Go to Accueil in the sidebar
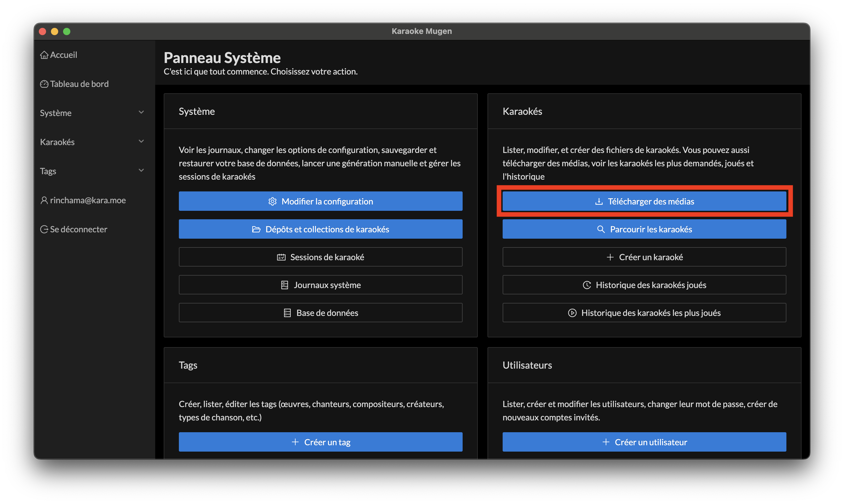 click(64, 55)
